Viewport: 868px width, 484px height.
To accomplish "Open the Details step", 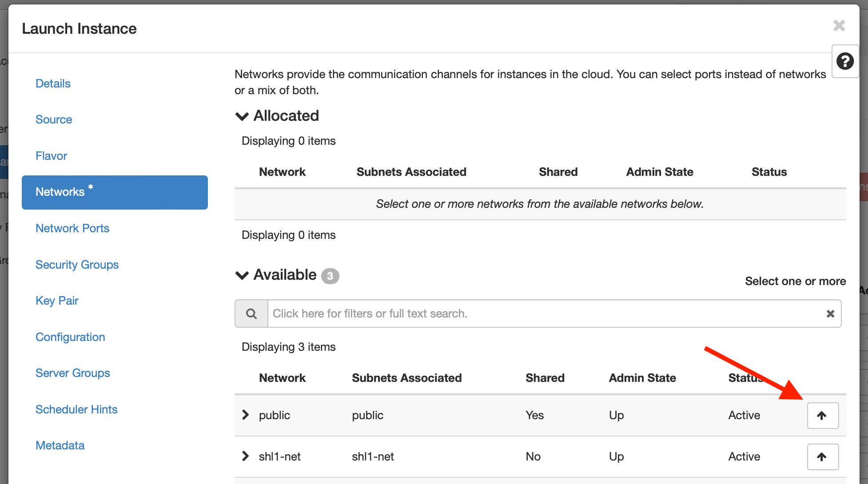I will point(53,83).
